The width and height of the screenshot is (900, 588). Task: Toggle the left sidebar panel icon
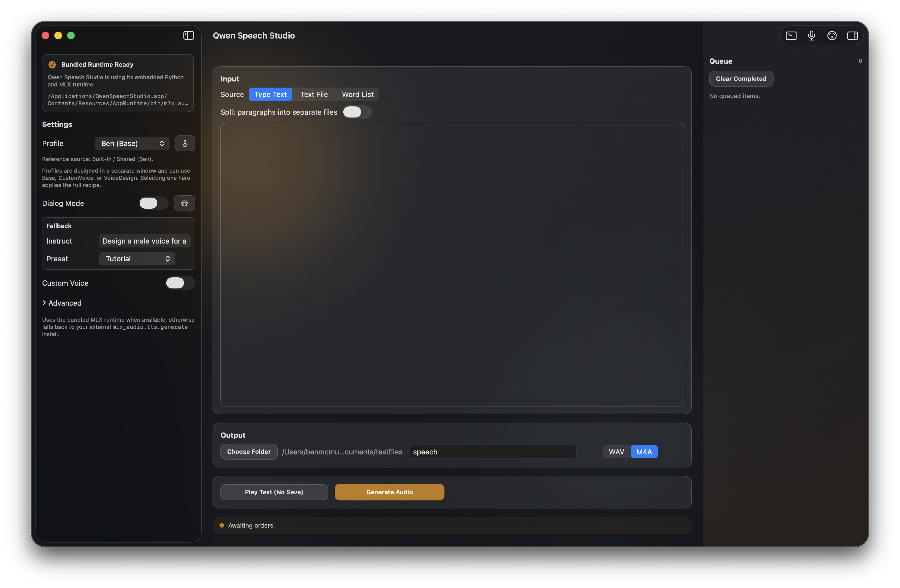[x=188, y=35]
